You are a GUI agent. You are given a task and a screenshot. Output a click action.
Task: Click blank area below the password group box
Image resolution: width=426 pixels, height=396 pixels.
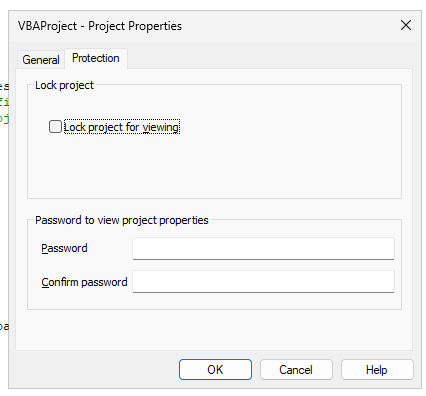point(213,329)
